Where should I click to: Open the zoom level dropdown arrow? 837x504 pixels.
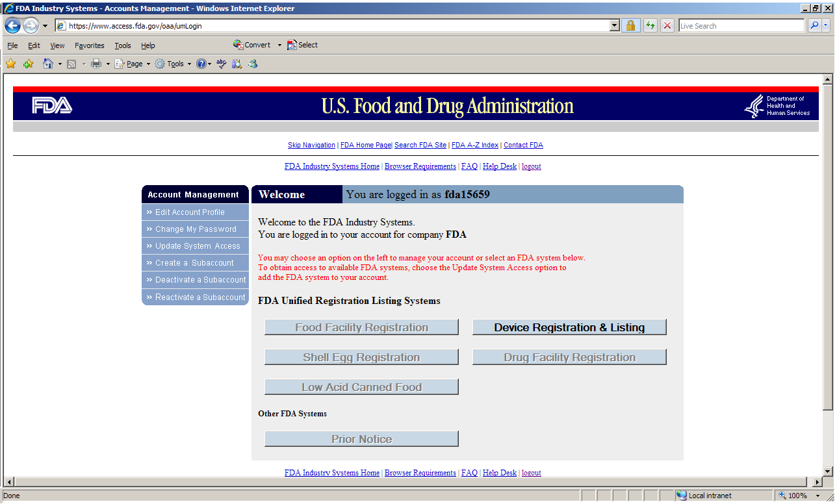pyautogui.click(x=818, y=496)
